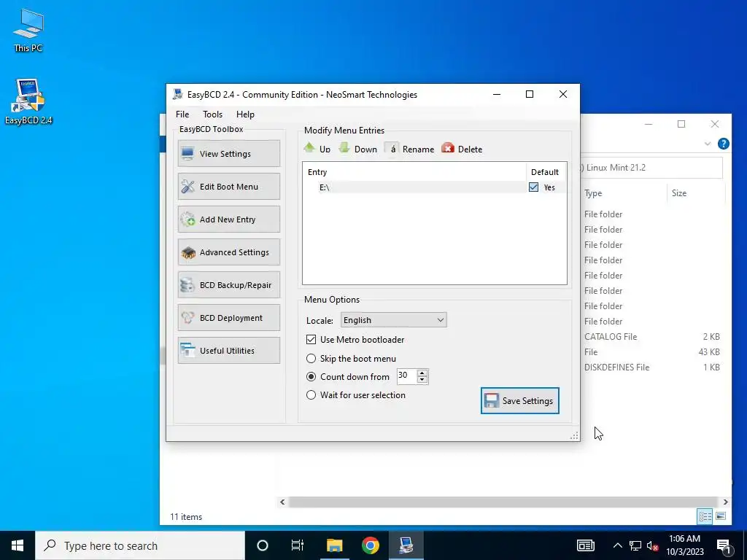
Task: Select the 43 KB file size cell
Action: pos(709,352)
